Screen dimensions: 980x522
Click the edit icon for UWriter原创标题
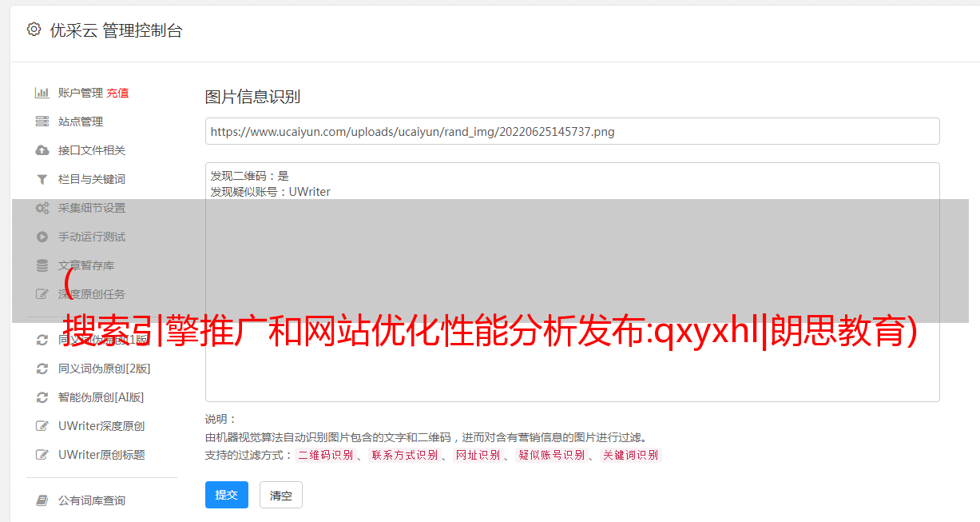[x=42, y=455]
